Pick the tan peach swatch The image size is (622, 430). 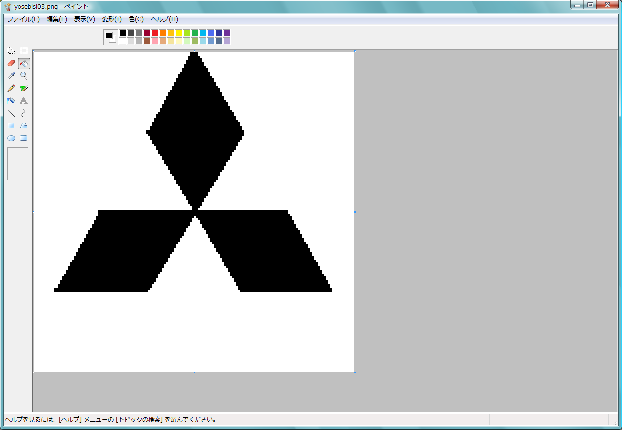coord(163,40)
